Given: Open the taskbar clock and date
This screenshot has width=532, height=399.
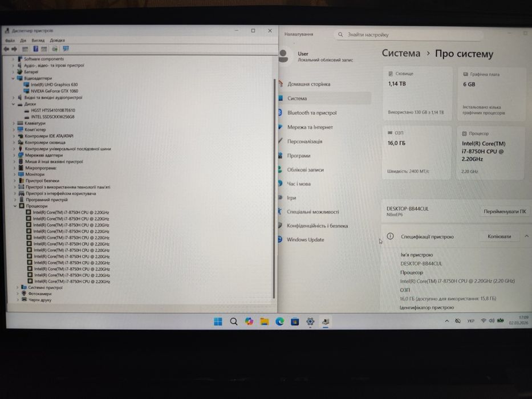Looking at the screenshot, I should click(x=519, y=320).
